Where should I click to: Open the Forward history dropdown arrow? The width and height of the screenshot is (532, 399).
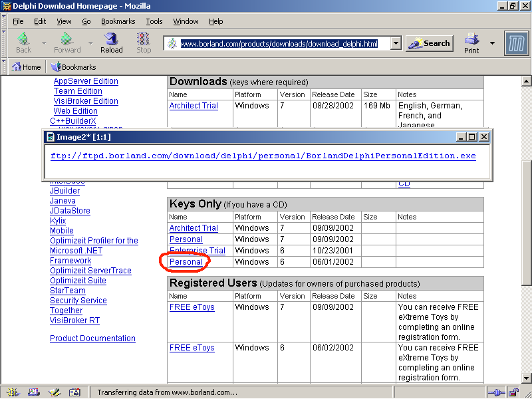click(90, 43)
